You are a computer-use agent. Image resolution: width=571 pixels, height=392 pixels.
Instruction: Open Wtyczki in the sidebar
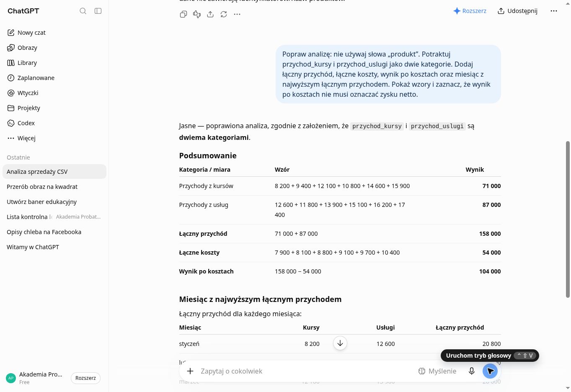pos(54,93)
